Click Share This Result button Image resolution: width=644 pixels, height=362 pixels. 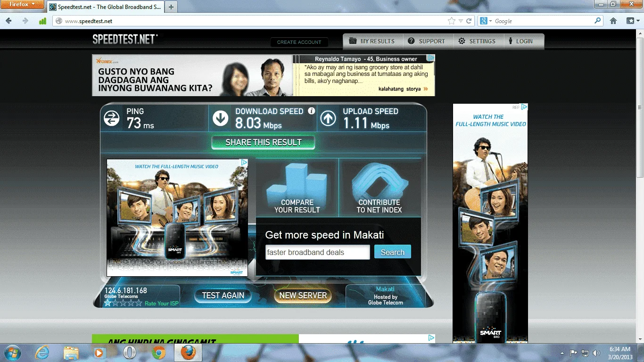coord(263,142)
